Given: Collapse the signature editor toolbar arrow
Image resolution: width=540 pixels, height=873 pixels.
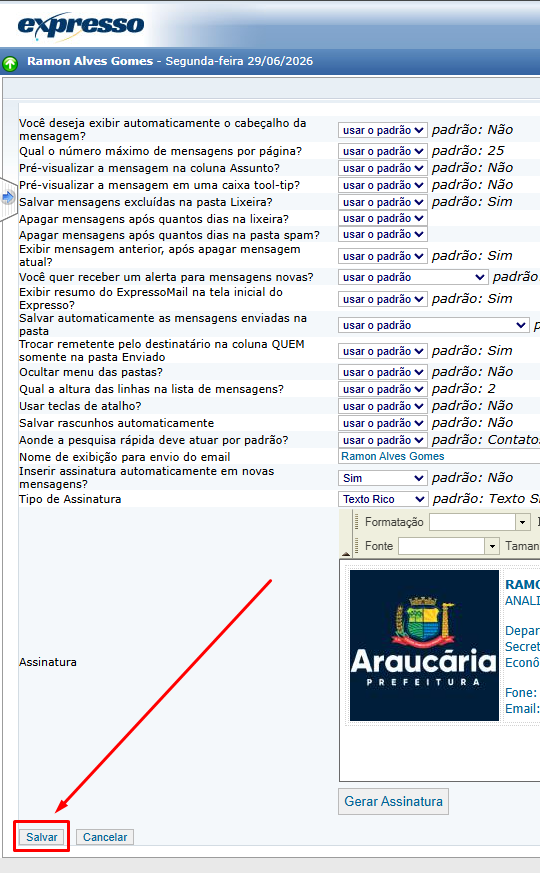Looking at the screenshot, I should (x=346, y=553).
